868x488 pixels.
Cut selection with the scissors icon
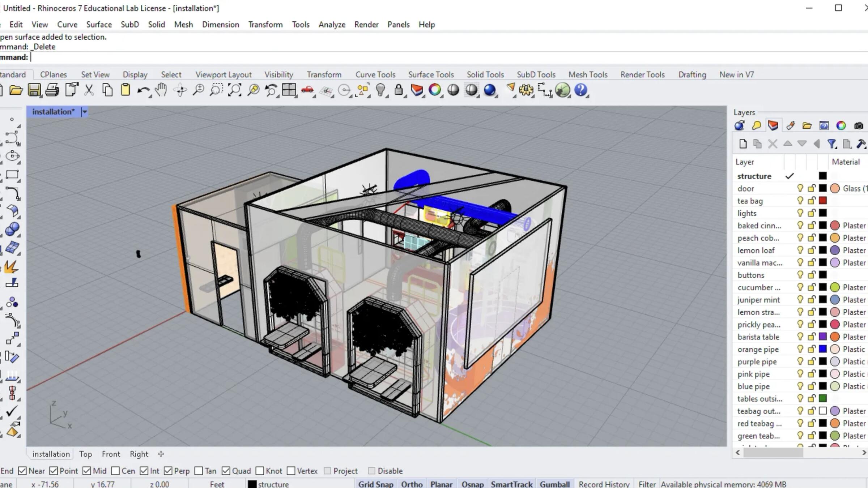tap(89, 90)
